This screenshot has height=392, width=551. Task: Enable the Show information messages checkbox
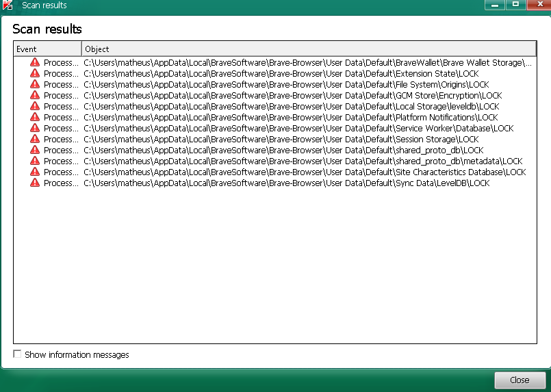(x=17, y=354)
